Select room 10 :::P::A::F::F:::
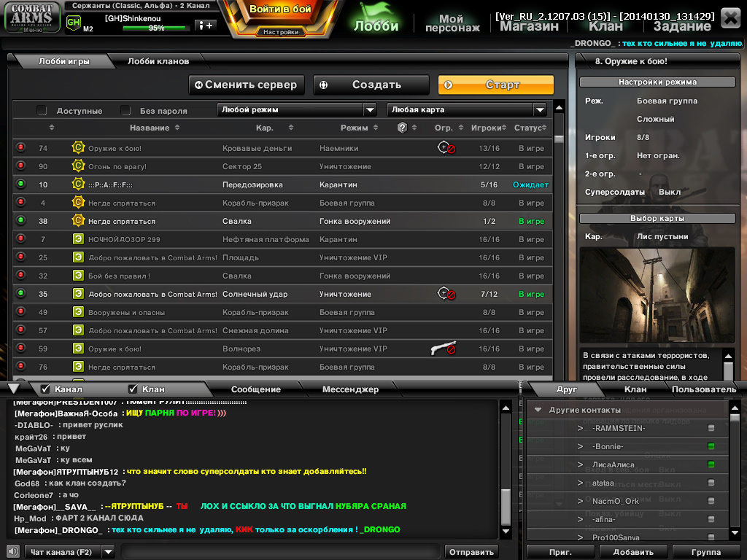Image resolution: width=747 pixels, height=560 pixels. click(x=282, y=184)
